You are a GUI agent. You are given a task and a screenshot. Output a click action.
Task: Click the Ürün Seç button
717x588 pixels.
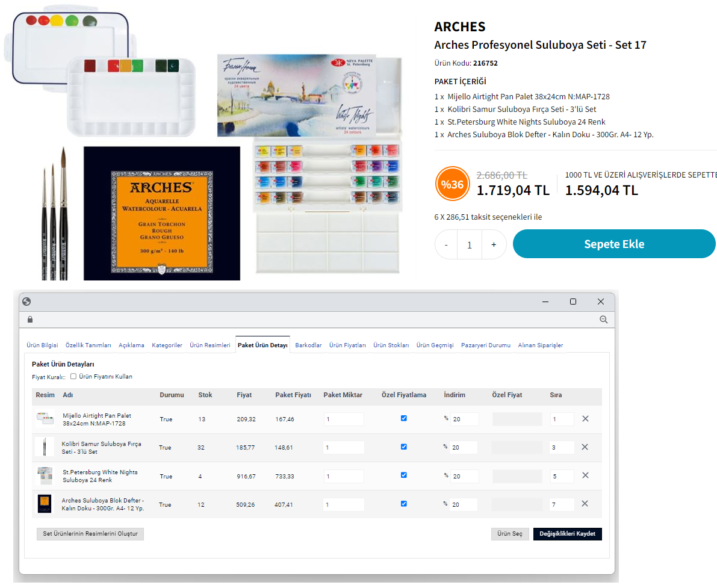point(510,534)
